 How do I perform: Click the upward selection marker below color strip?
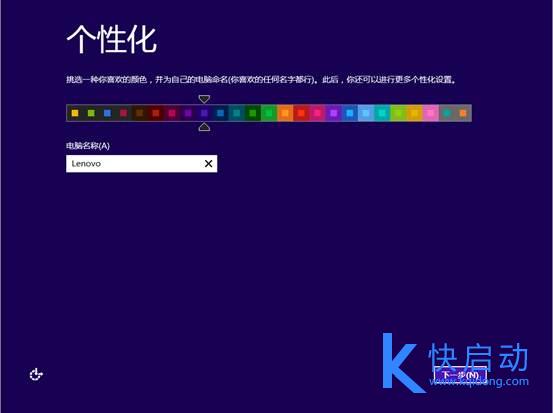[204, 127]
